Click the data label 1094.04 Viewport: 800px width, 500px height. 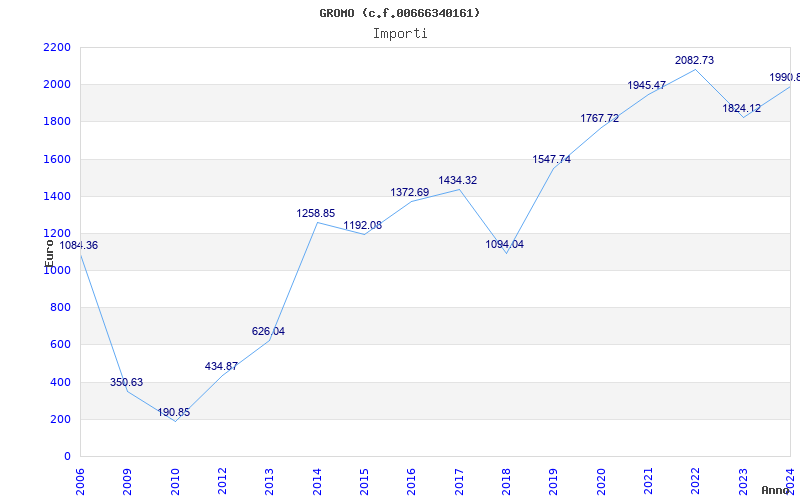tap(505, 244)
